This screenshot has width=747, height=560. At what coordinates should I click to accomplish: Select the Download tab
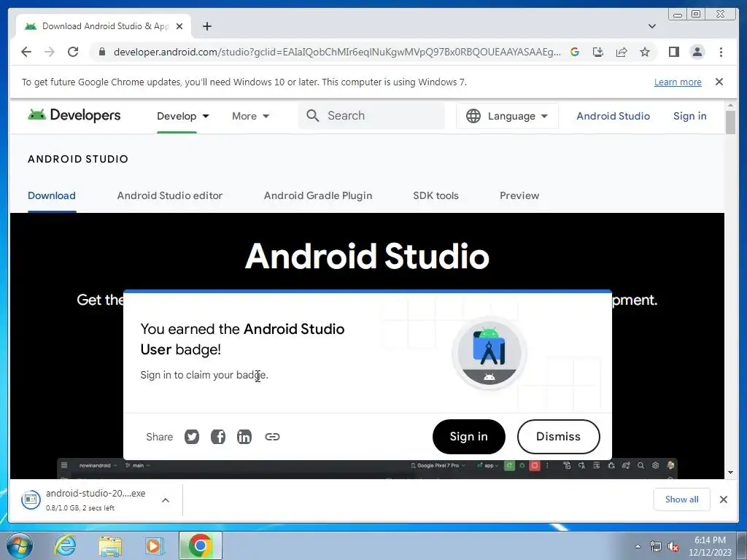[52, 195]
